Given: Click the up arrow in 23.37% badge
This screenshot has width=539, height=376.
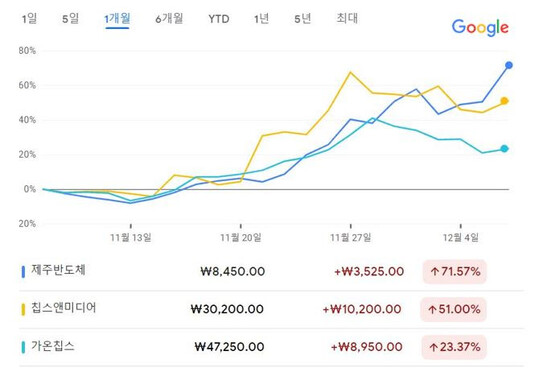Looking at the screenshot, I should pyautogui.click(x=433, y=347).
